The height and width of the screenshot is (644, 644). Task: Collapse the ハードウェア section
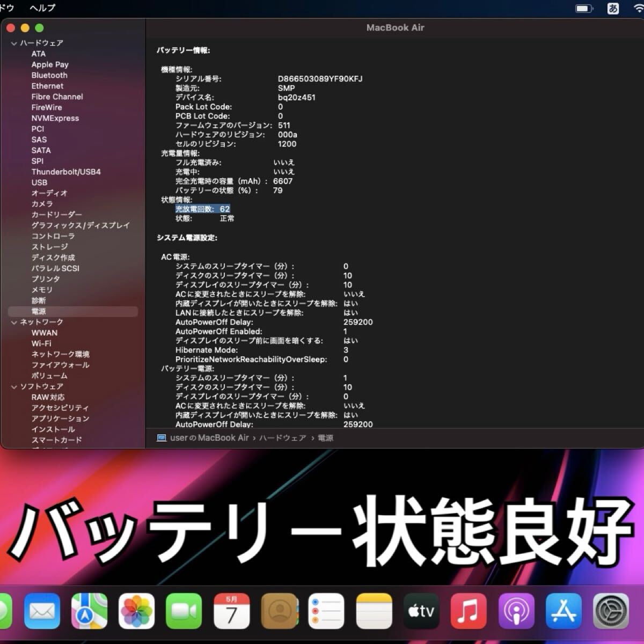(14, 43)
